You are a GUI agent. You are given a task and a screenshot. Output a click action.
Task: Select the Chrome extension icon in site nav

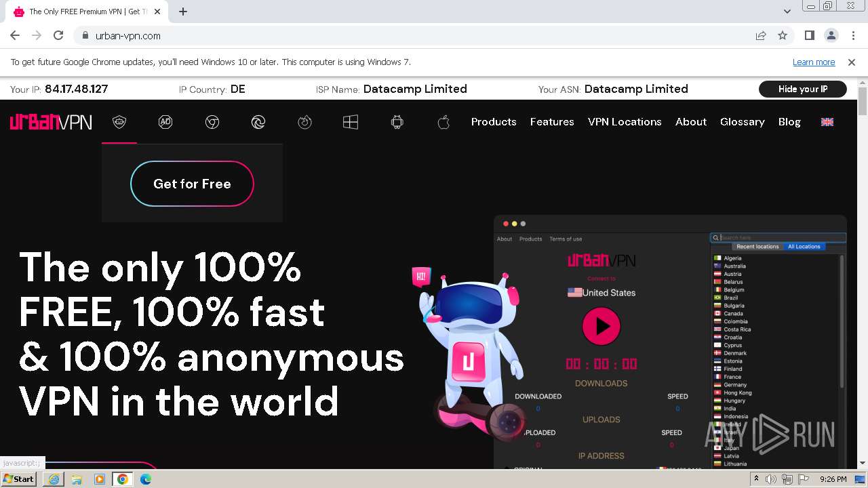pos(212,122)
